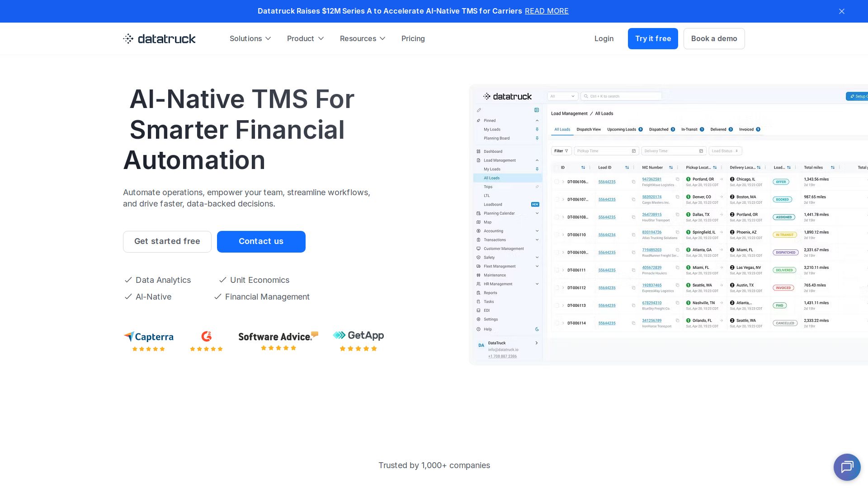Click the Filter button in the preview

[x=561, y=151]
